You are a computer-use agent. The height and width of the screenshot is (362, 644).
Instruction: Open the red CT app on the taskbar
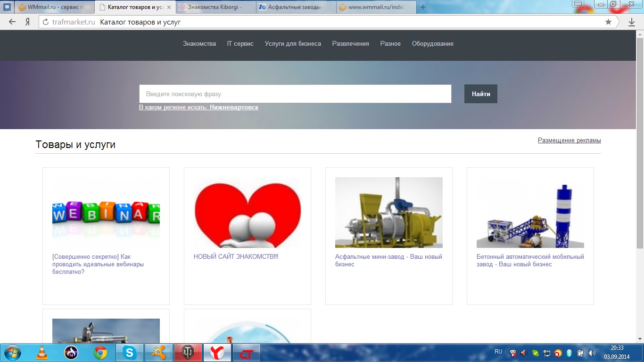(x=246, y=353)
